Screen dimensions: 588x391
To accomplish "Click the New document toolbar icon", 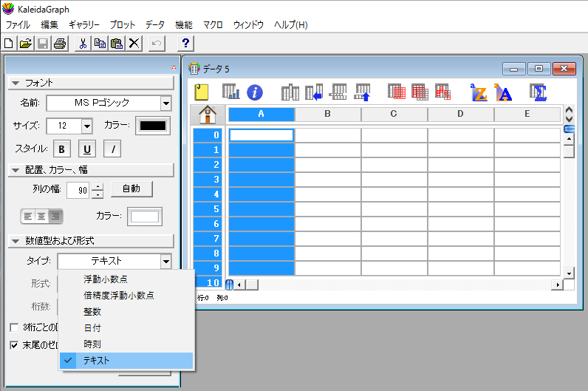I will coord(9,44).
